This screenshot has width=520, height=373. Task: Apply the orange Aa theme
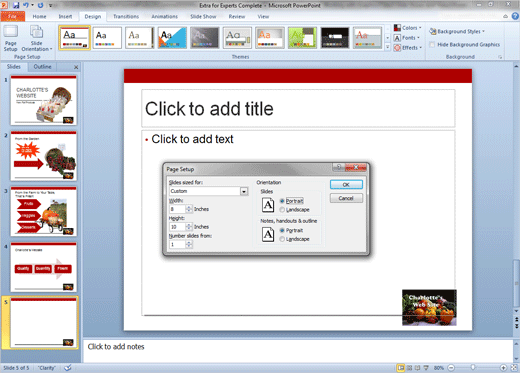(270, 38)
